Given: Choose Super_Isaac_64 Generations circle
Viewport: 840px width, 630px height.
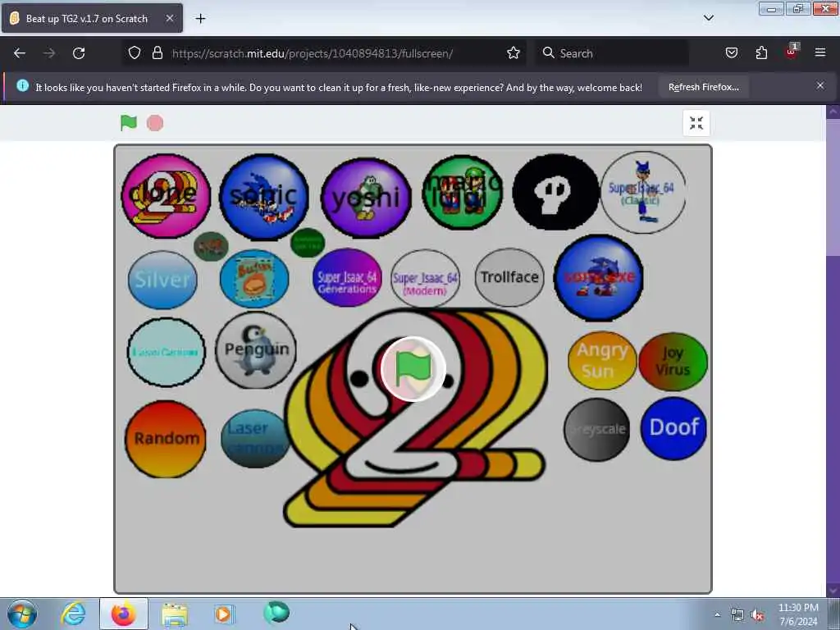Looking at the screenshot, I should click(347, 277).
